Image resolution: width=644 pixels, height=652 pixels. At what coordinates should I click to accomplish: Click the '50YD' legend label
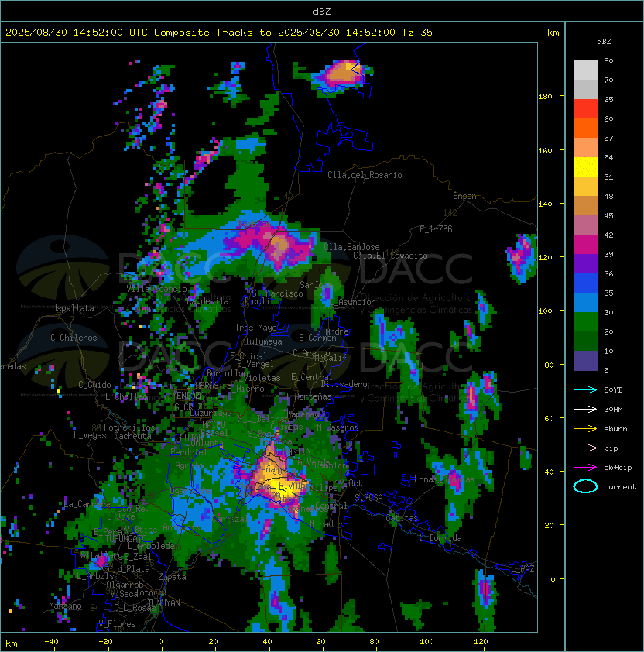pyautogui.click(x=613, y=390)
